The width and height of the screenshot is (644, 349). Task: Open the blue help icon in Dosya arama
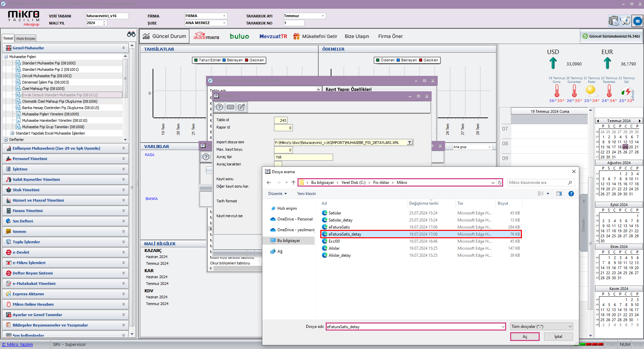tap(571, 194)
